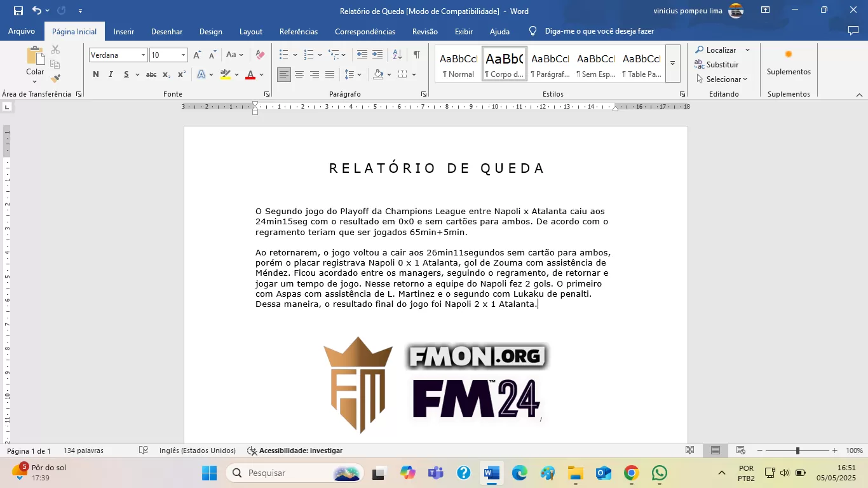Expand the styles gallery
This screenshot has height=488, width=868.
pos(672,64)
